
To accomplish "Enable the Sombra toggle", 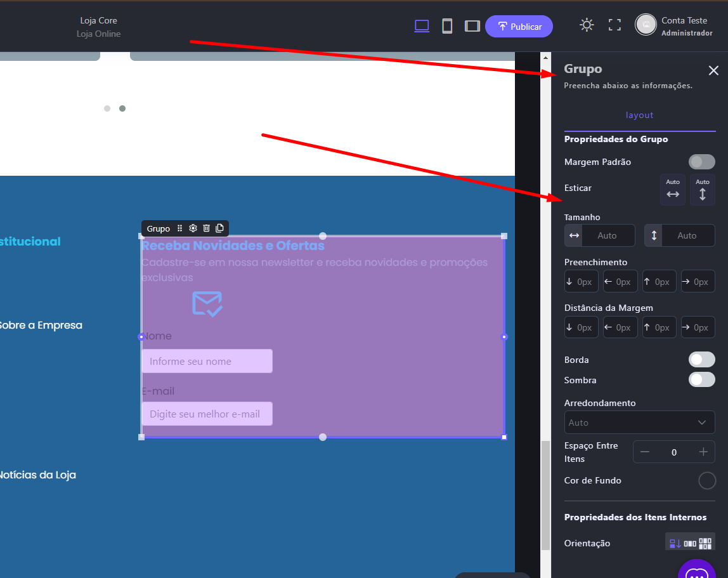I will [x=701, y=380].
